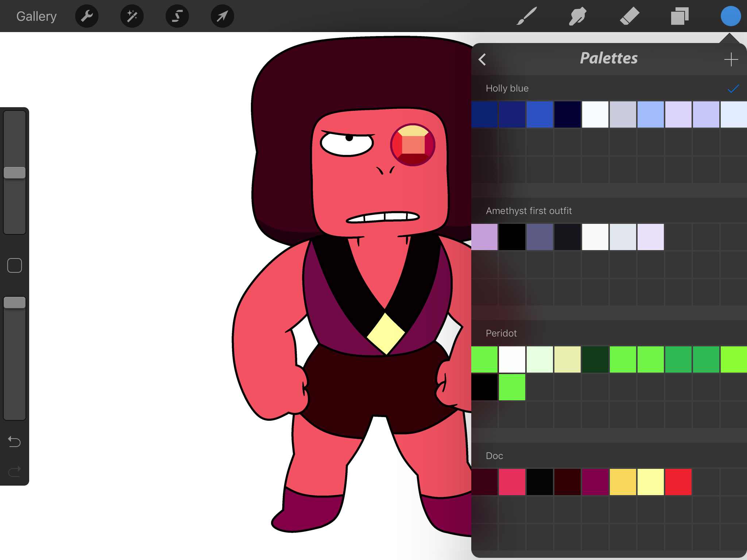Pick the pale yellow Doc swatch
The width and height of the screenshot is (747, 560).
(651, 482)
